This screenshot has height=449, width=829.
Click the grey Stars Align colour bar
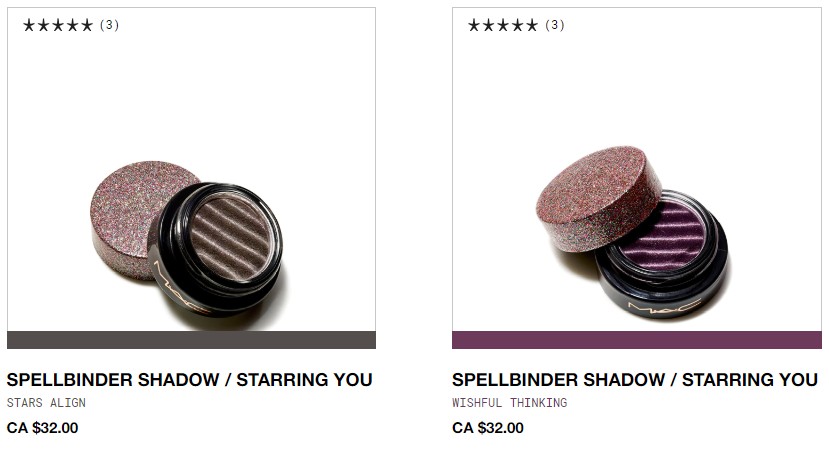pos(191,340)
